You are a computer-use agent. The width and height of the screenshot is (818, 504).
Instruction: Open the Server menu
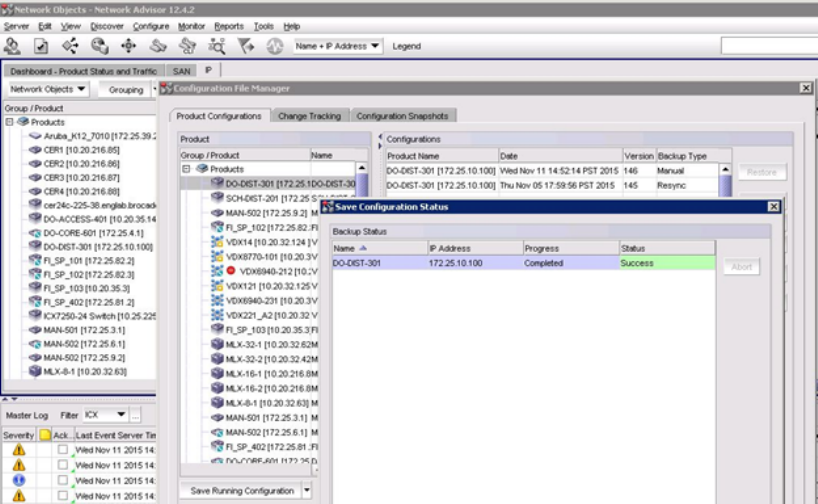(16, 26)
